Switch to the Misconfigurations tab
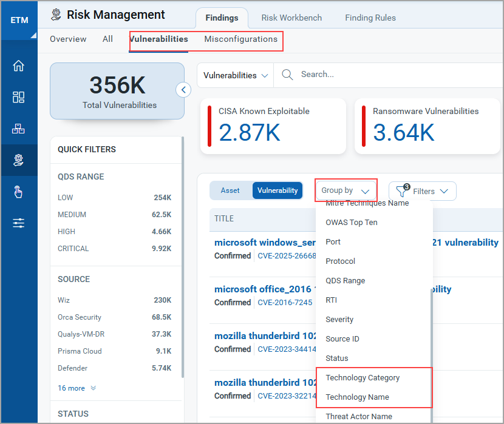The image size is (504, 424). coord(241,38)
